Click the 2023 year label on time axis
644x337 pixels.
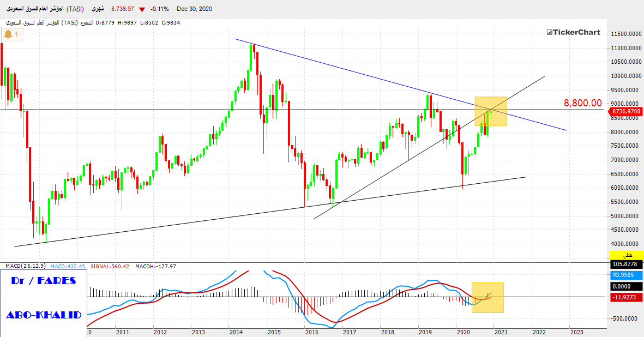[x=576, y=332]
